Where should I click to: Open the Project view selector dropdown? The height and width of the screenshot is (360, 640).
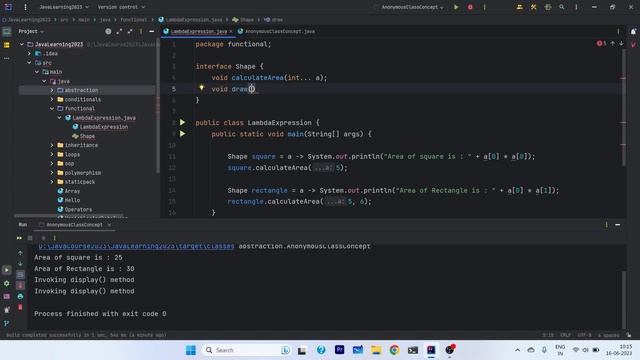pos(31,31)
